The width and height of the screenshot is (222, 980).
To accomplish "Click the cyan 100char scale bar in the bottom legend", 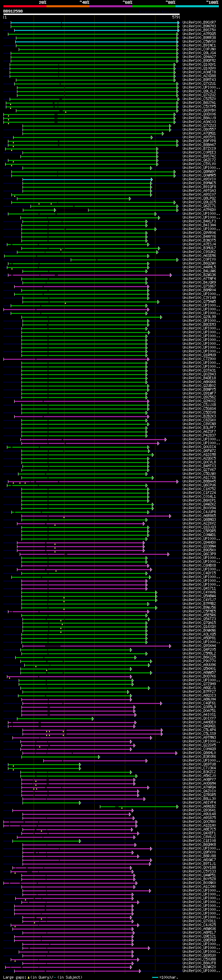I will point(155,977).
